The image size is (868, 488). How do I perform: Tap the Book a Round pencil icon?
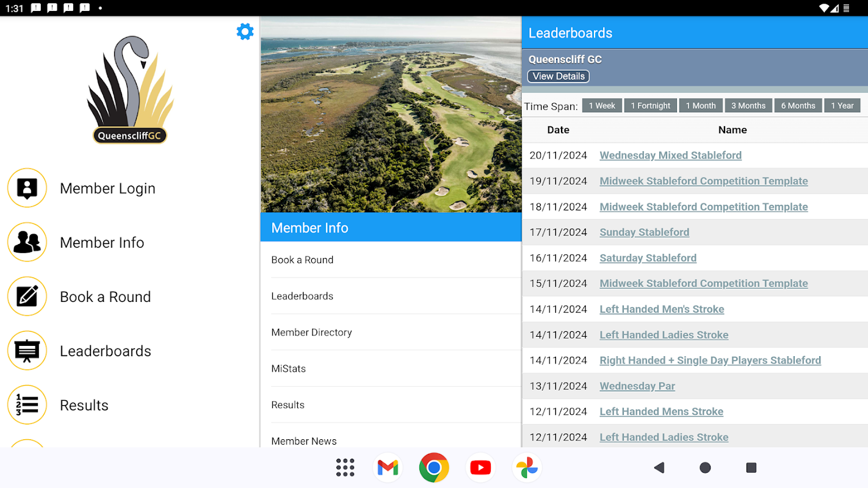pyautogui.click(x=27, y=296)
